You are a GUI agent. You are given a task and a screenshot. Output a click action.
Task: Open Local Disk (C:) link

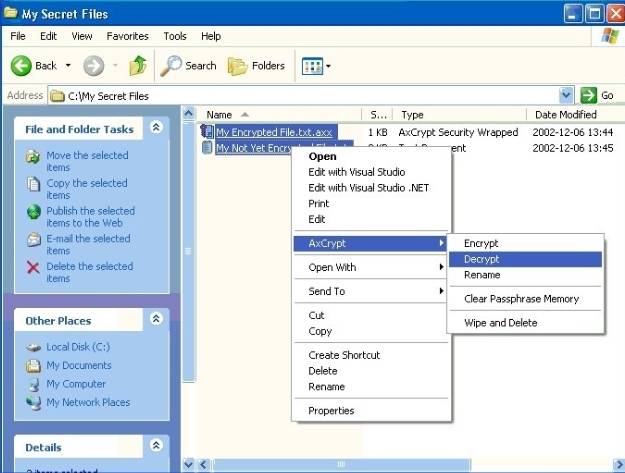78,347
